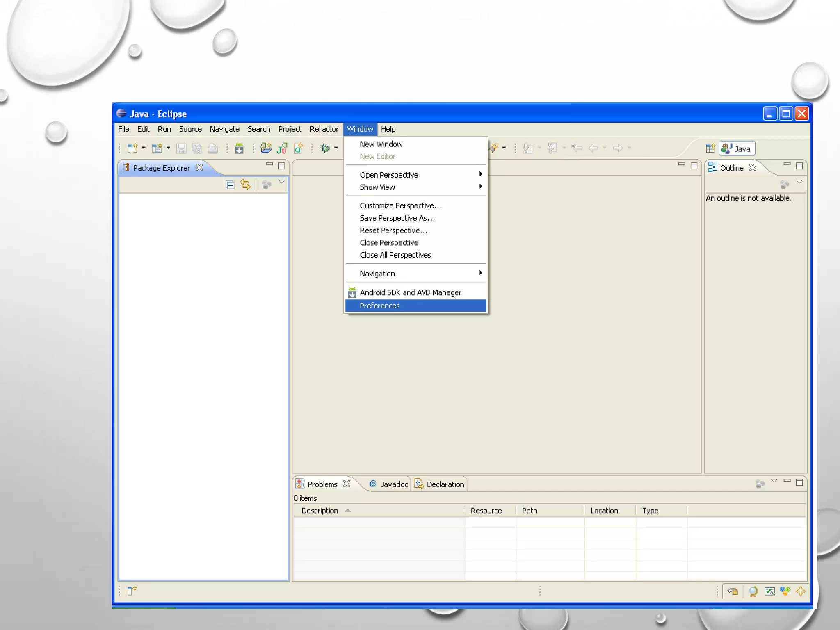Click the yellow star status bar icon

coord(801,591)
